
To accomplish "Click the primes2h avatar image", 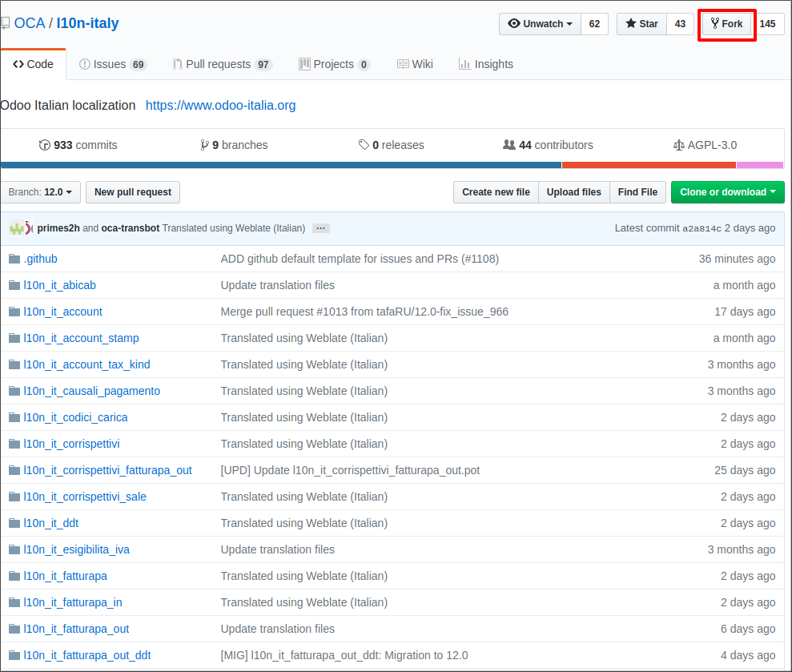I will (x=17, y=228).
